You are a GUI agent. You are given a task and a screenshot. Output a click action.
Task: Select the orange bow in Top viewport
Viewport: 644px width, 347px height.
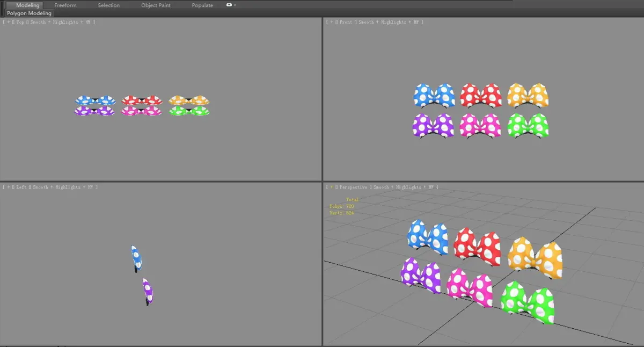tap(189, 100)
